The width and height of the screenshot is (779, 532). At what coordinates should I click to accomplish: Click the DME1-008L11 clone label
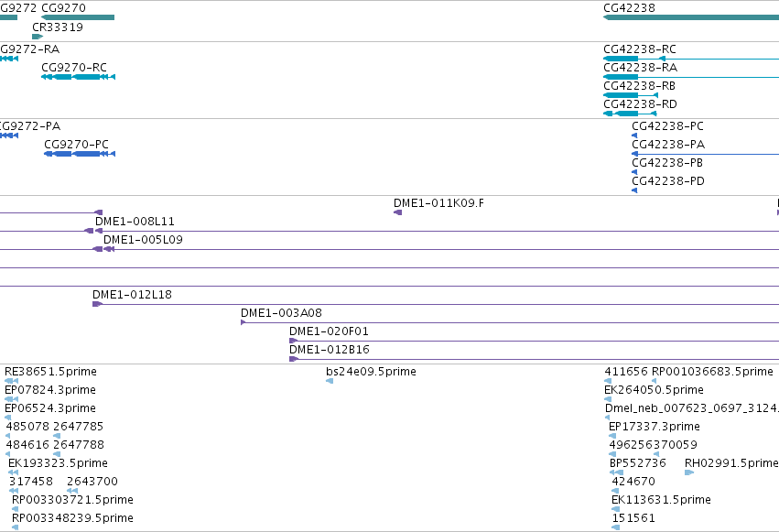point(135,222)
